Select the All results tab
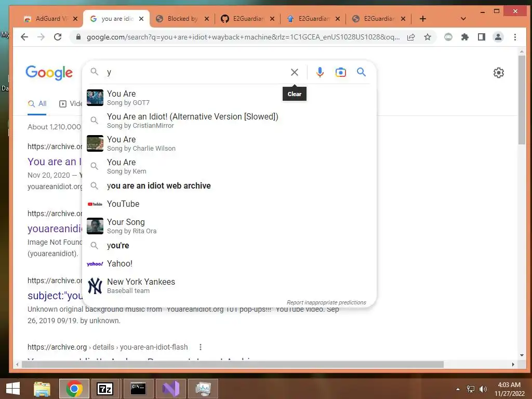Image resolution: width=532 pixels, height=399 pixels. [x=37, y=103]
